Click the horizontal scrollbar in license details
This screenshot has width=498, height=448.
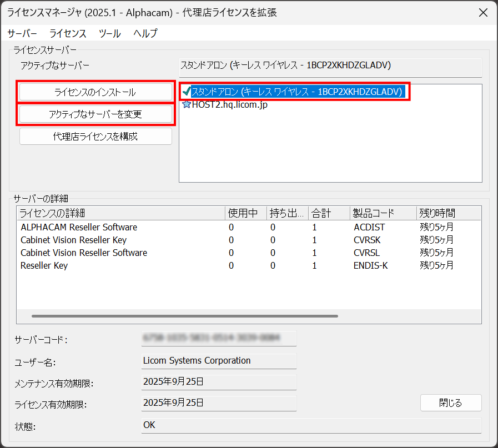click(x=185, y=316)
